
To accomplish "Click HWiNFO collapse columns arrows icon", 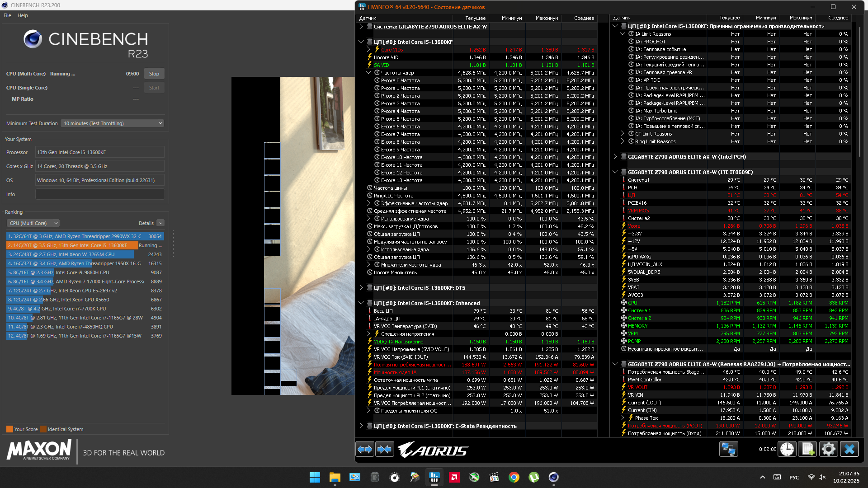I will [x=384, y=449].
